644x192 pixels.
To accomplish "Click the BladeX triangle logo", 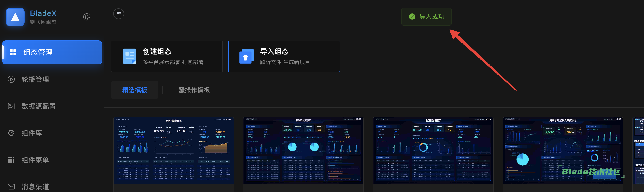I will coord(15,17).
